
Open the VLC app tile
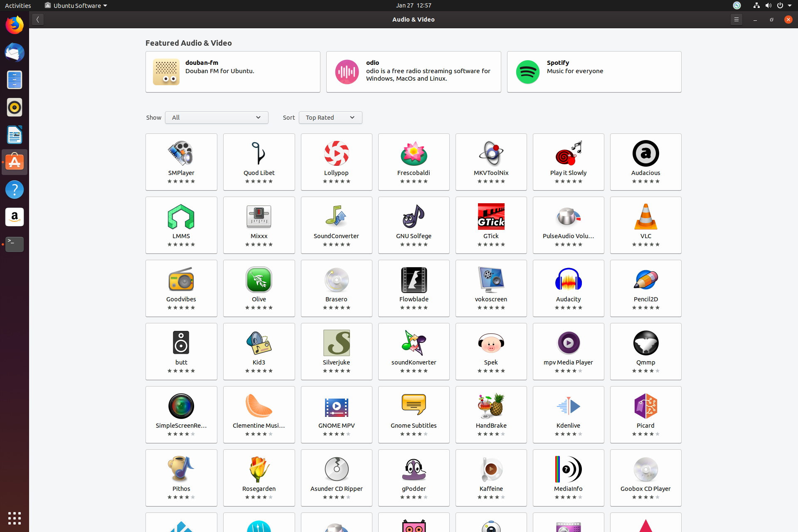click(645, 225)
